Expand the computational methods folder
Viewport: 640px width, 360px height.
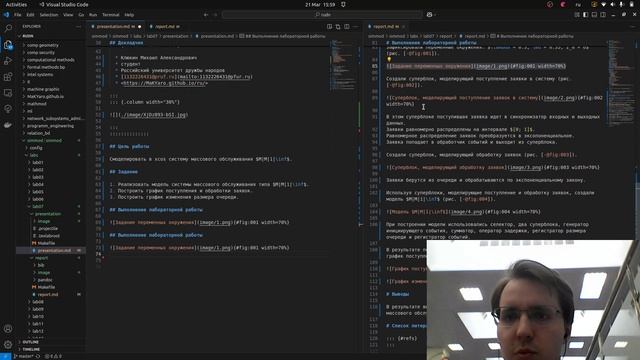pos(51,60)
